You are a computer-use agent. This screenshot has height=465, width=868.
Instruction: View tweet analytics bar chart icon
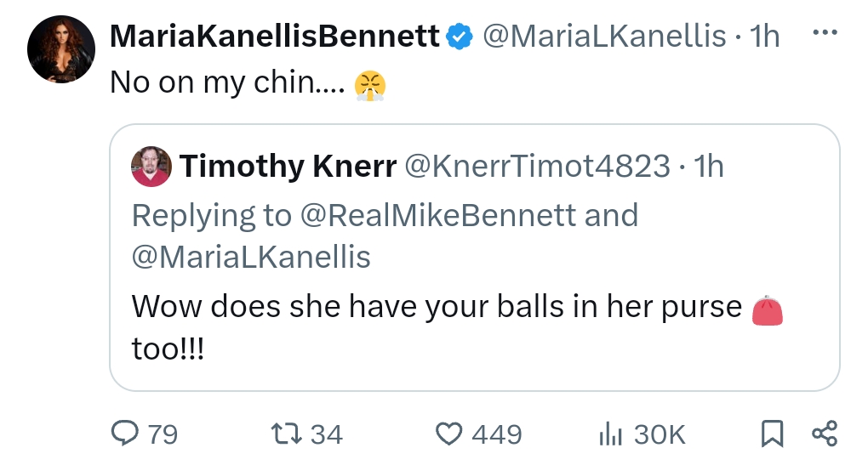tap(609, 434)
